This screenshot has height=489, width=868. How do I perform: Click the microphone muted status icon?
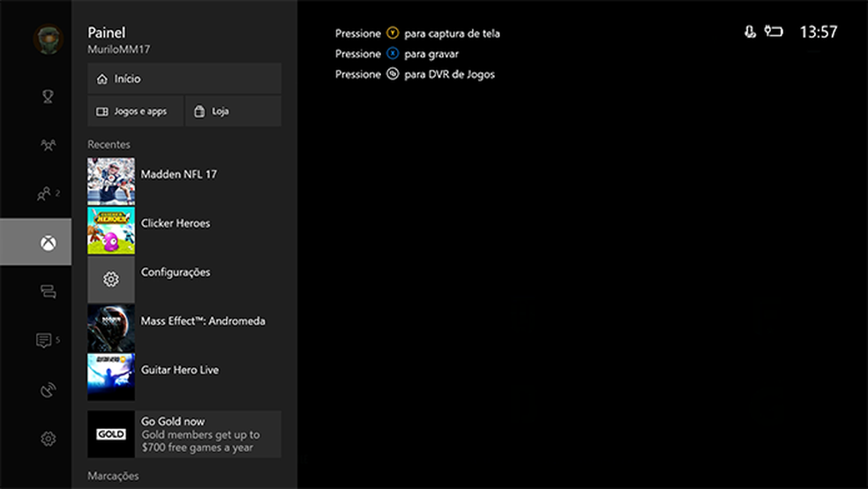click(750, 32)
